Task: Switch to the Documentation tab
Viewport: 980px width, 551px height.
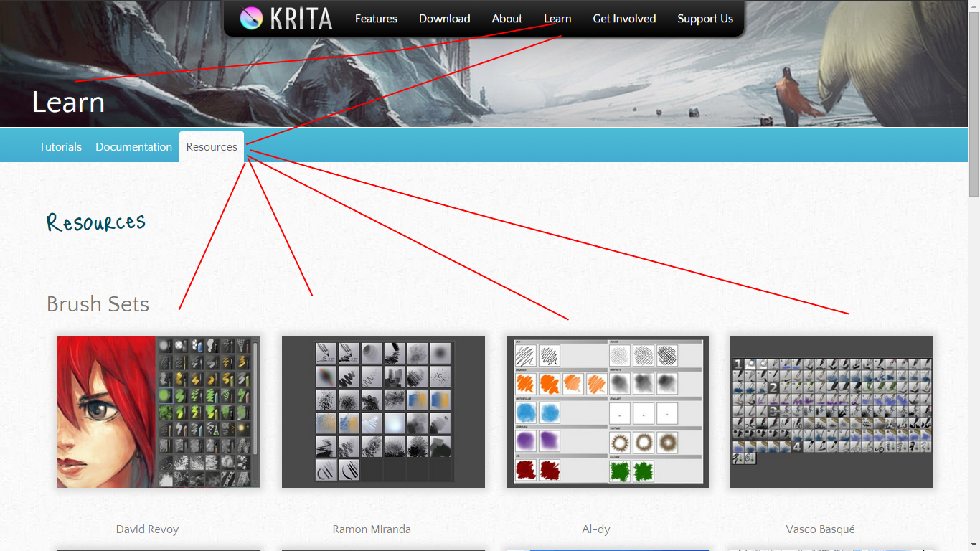Action: coord(133,146)
